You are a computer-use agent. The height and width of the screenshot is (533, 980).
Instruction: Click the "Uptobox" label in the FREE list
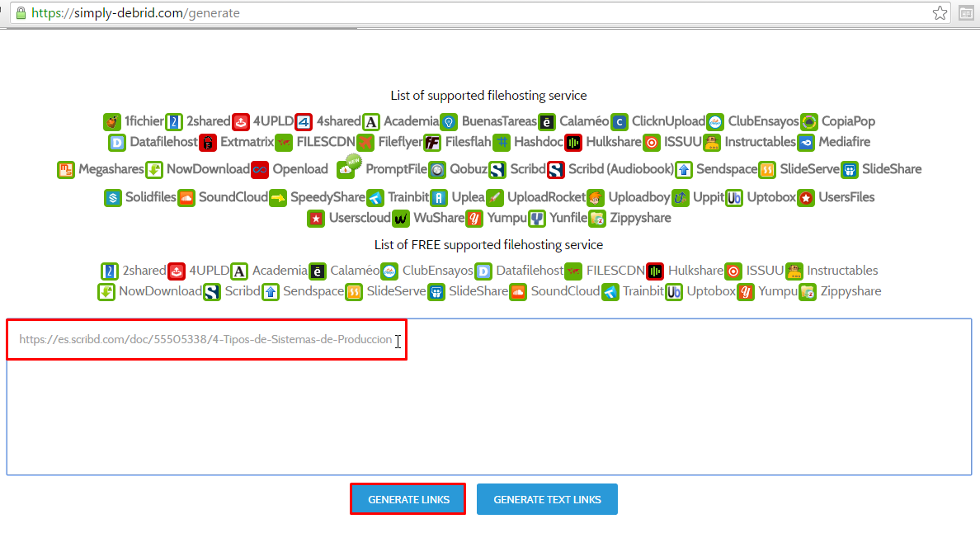pos(711,291)
